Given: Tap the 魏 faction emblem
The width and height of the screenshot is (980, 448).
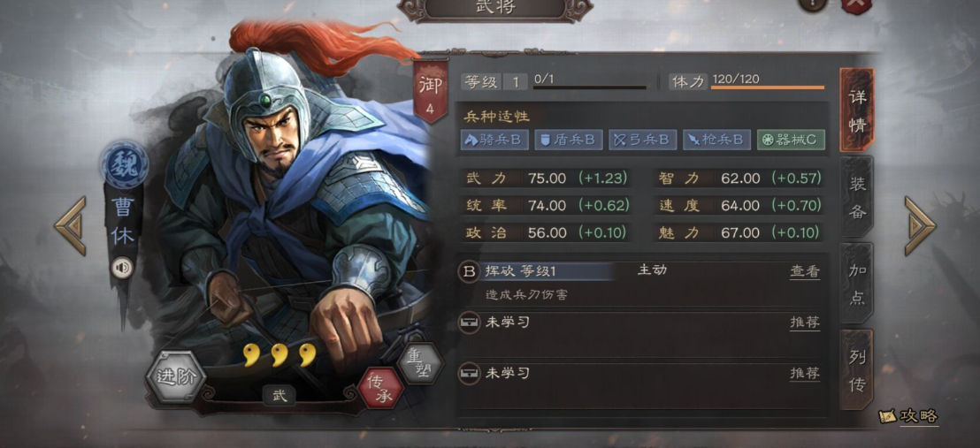Looking at the screenshot, I should [124, 165].
